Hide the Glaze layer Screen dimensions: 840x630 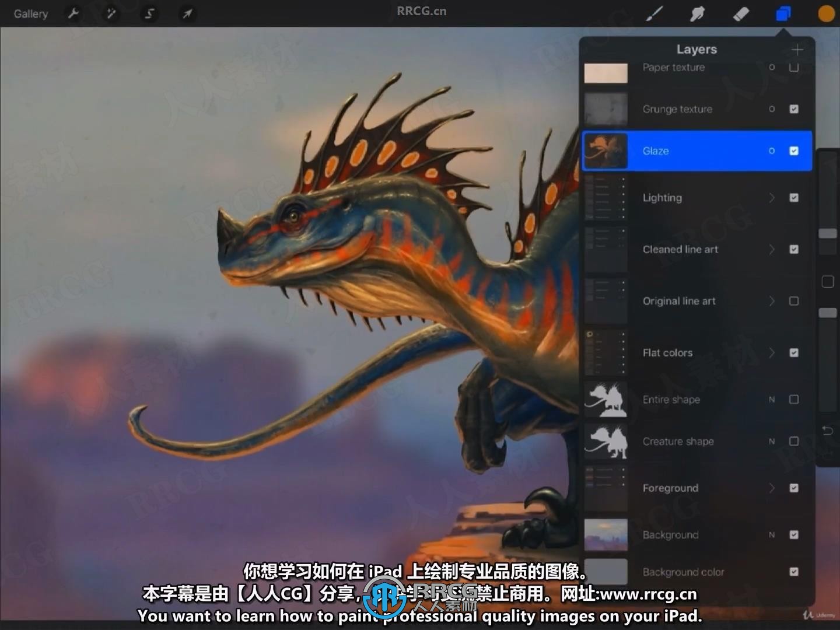(x=794, y=151)
